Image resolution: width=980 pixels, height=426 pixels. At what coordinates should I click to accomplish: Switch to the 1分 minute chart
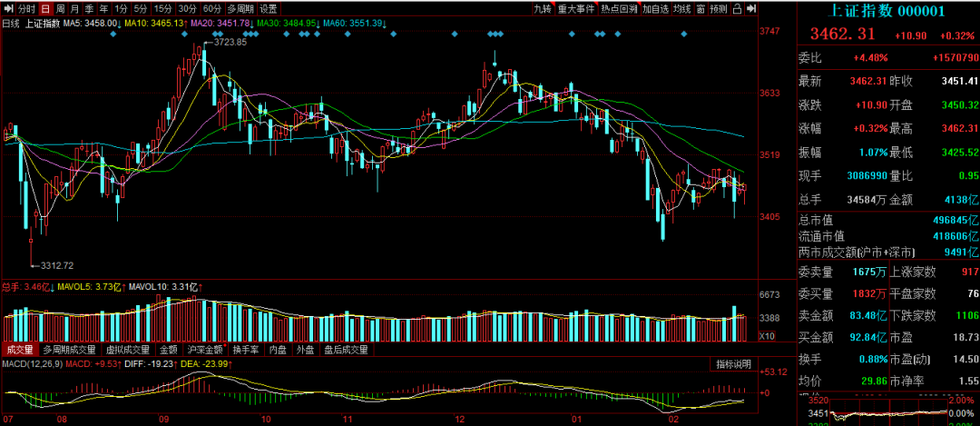pos(121,9)
